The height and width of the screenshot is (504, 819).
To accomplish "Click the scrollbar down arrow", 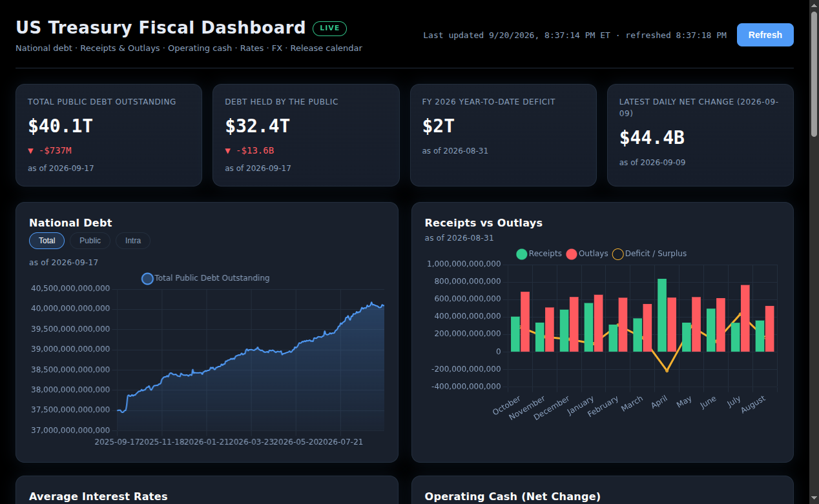I will [814, 499].
